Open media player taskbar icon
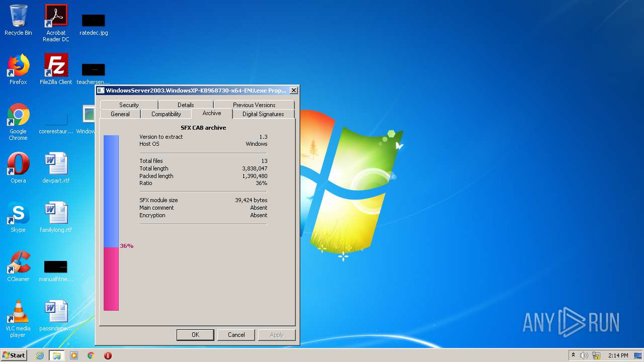 pos(74,355)
